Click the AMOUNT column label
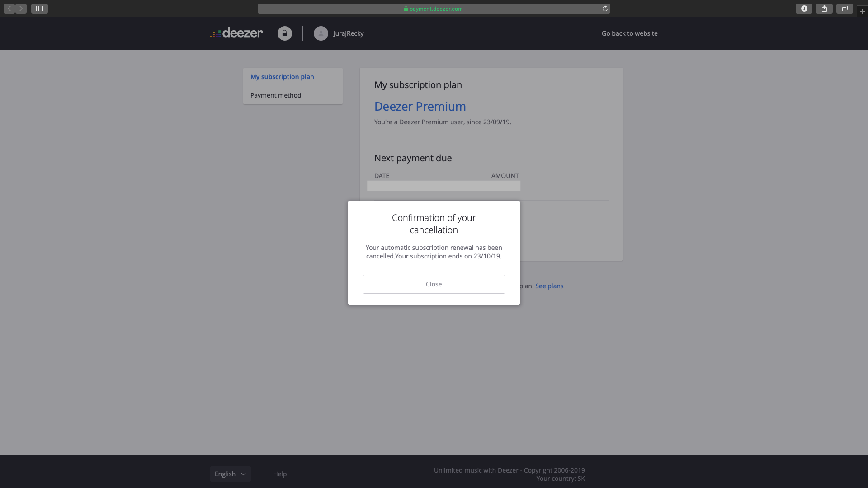868x488 pixels. pos(505,176)
